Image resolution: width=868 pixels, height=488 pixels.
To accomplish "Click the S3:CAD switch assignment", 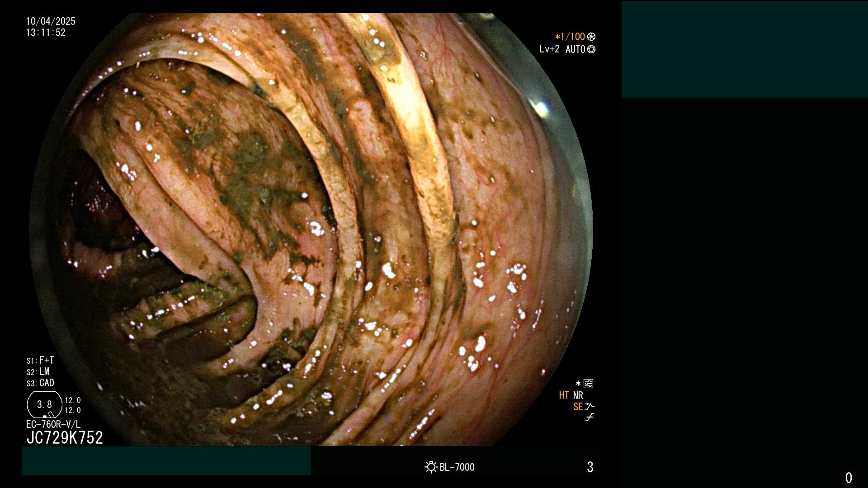I will [x=40, y=383].
